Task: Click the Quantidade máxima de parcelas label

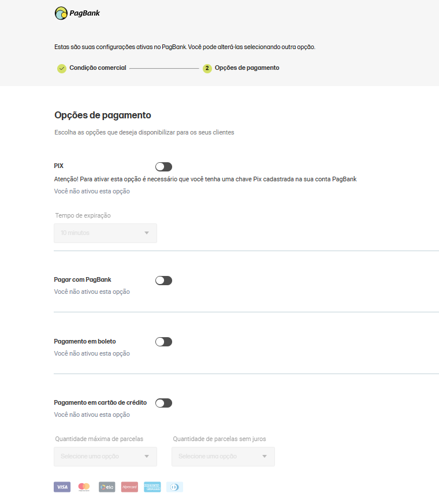Action: pyautogui.click(x=99, y=439)
